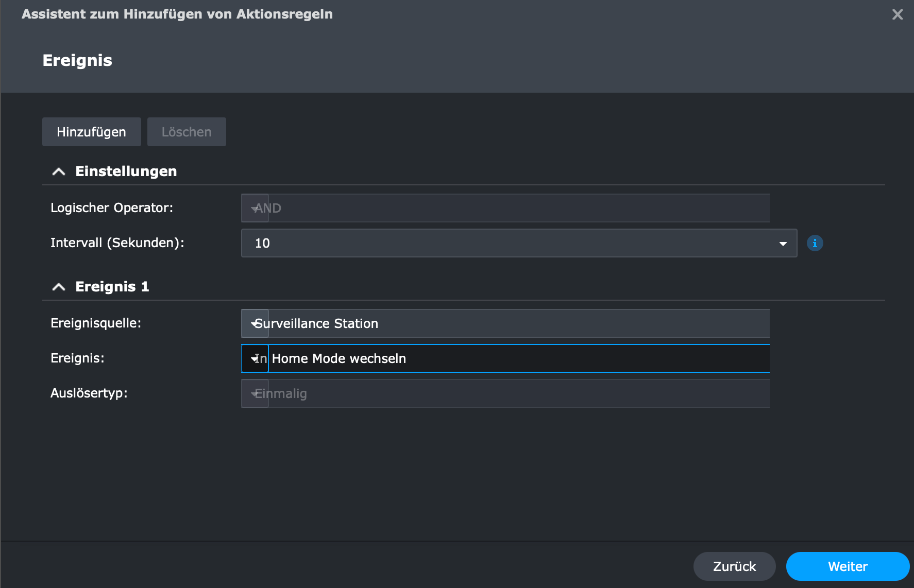
Task: Open the Ereignis 'In Home Mode wechseln' dropdown
Action: [515, 358]
